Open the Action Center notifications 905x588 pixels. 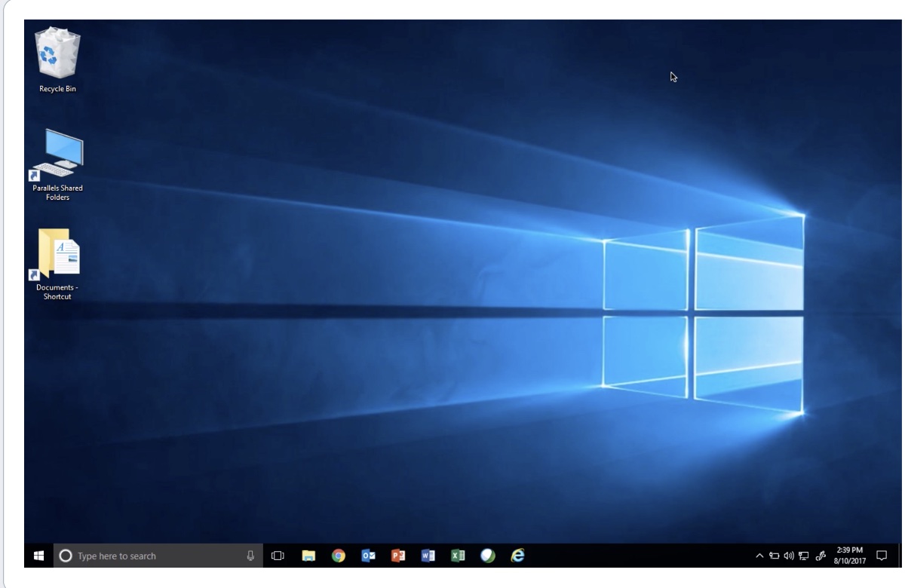[x=880, y=556]
